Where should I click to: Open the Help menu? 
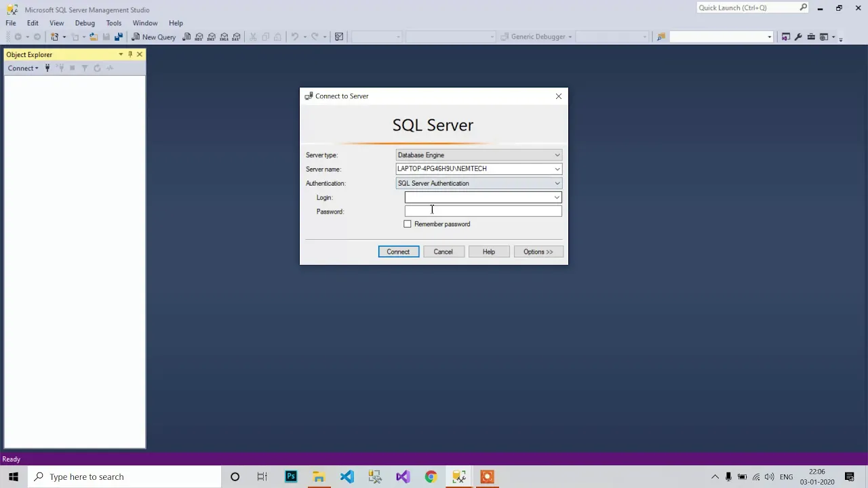tap(176, 23)
